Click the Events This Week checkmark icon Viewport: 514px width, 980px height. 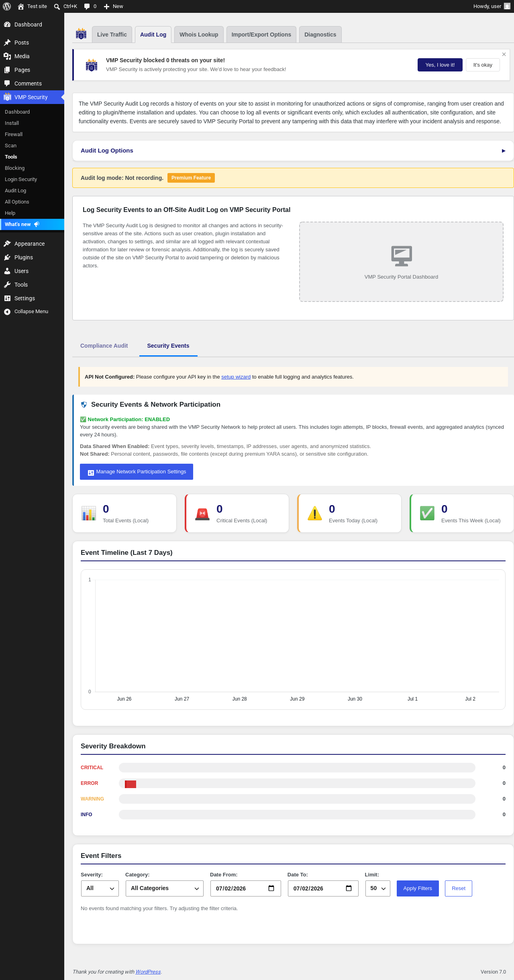tap(427, 513)
